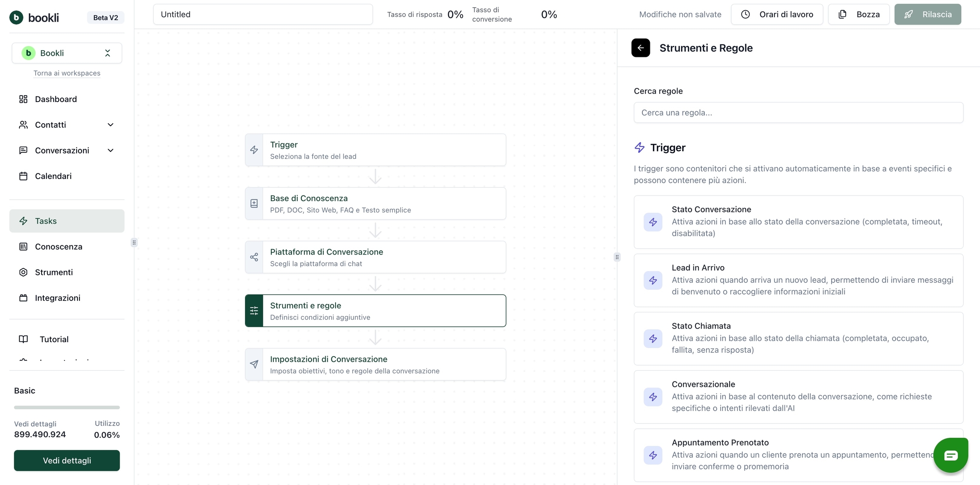Click the Trigger node lightning icon
980x485 pixels.
tap(254, 150)
